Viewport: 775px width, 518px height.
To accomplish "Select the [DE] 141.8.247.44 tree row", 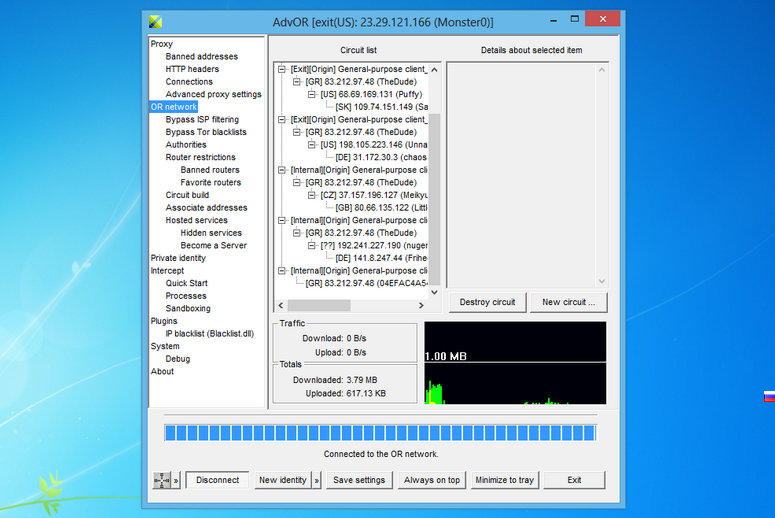I will tap(381, 258).
